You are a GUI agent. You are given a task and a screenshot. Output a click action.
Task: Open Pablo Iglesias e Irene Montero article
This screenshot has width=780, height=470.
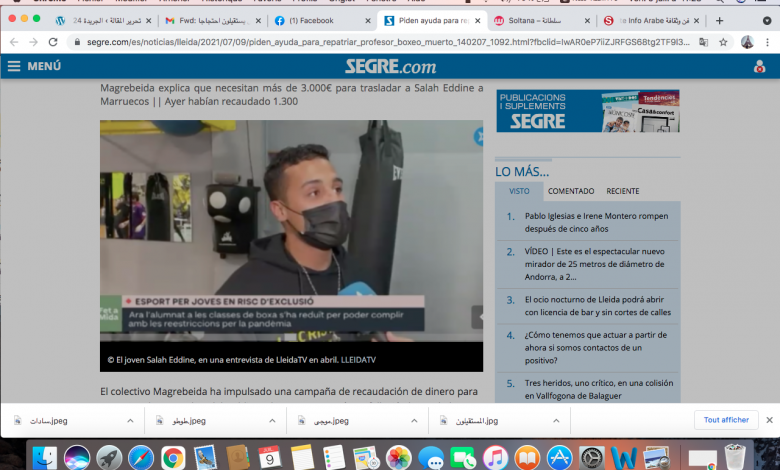[x=595, y=221]
